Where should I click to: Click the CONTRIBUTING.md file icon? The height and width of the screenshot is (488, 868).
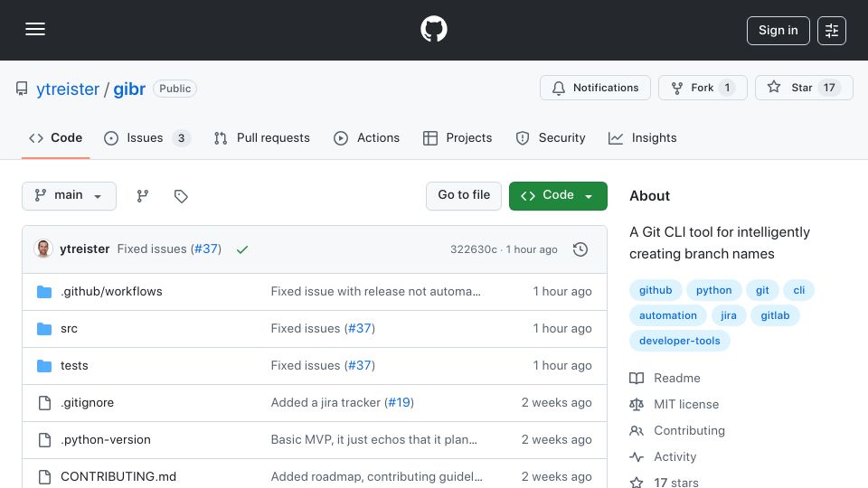pos(44,477)
